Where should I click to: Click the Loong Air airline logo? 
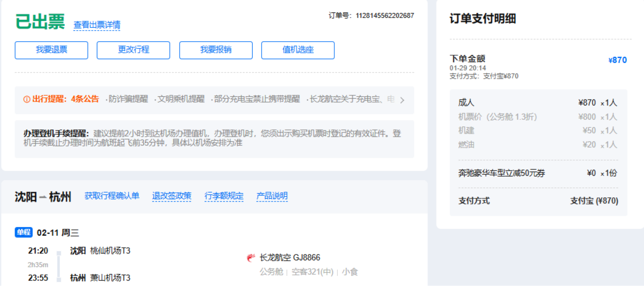tap(251, 258)
